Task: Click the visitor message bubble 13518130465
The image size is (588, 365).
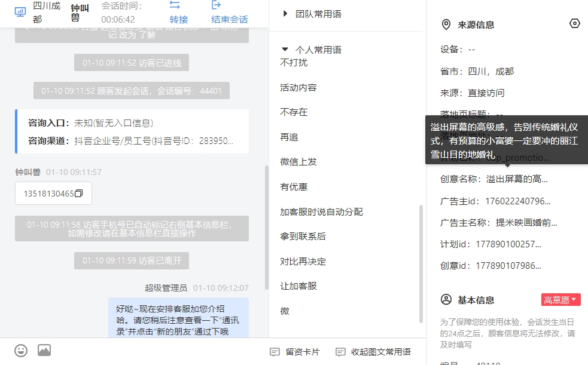Action: pyautogui.click(x=53, y=193)
